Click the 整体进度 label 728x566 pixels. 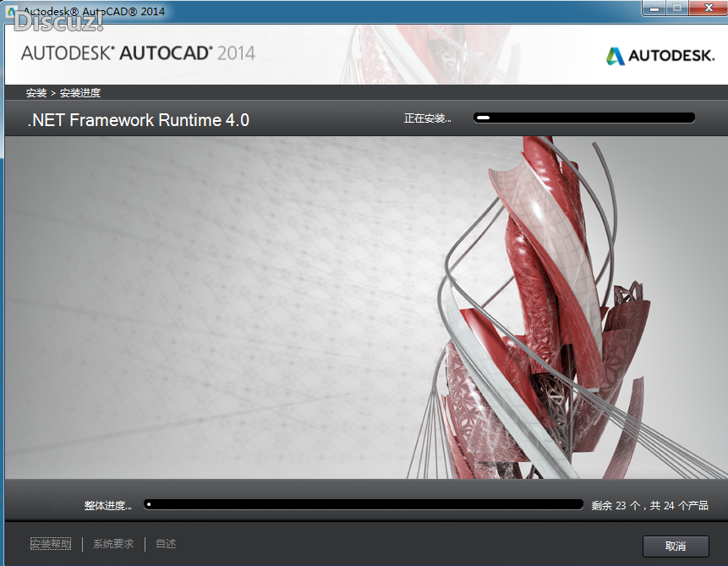[107, 506]
